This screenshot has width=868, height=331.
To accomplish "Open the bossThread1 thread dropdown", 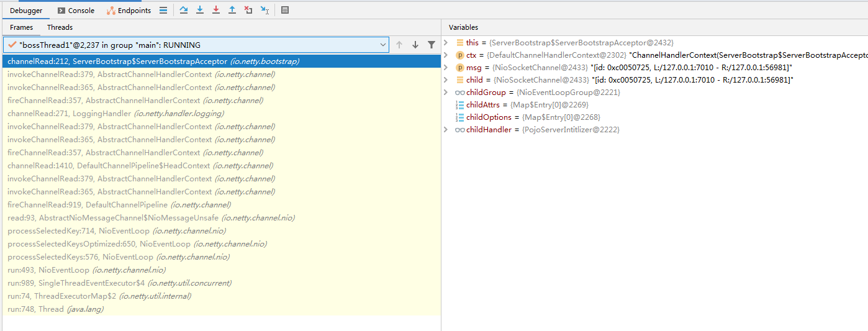I will coord(196,45).
